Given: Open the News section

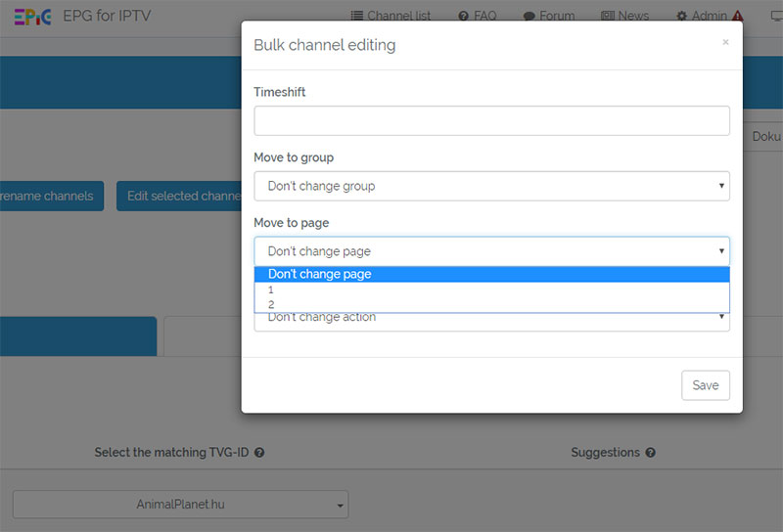Looking at the screenshot, I should 624,17.
